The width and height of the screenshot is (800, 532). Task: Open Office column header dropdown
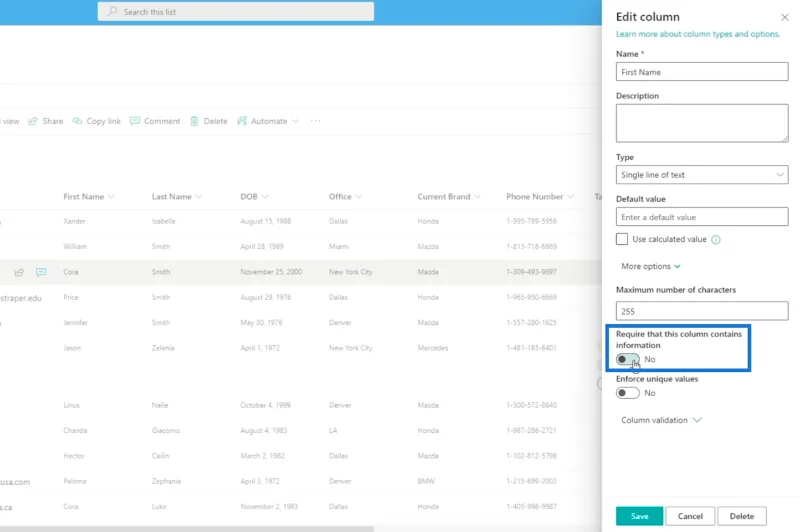coord(359,197)
